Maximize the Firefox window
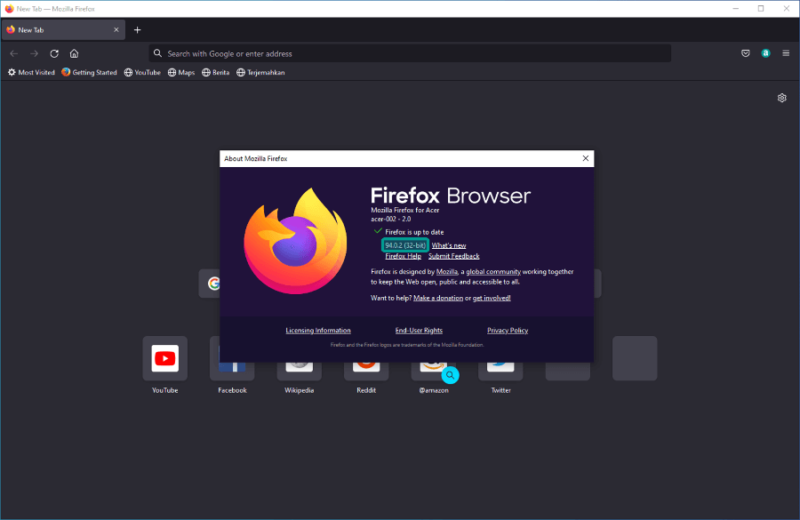Viewport: 800px width, 520px height. 761,9
